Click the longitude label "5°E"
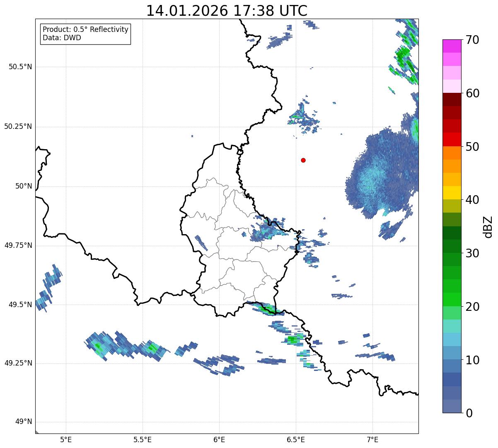The image size is (498, 448). [66, 440]
